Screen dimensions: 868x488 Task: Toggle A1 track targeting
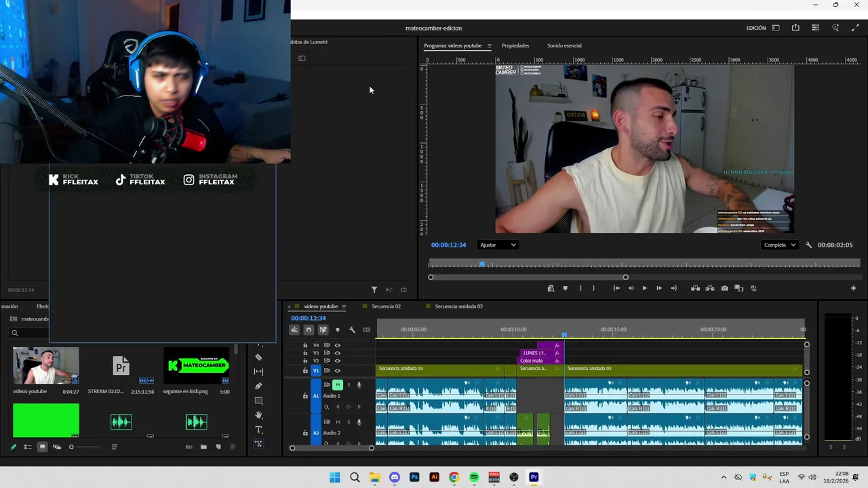[315, 396]
